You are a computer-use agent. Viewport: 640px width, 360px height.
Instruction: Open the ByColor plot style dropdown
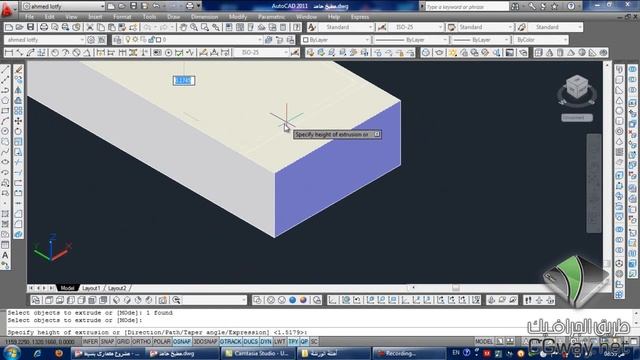(540, 40)
